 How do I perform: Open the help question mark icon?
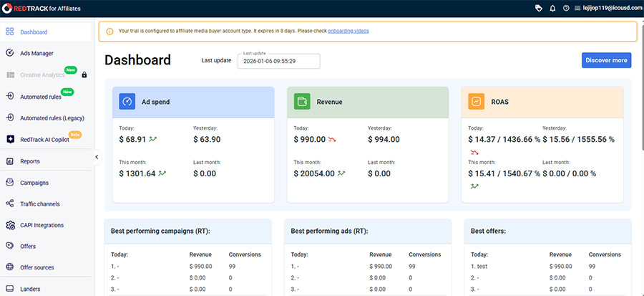point(566,8)
